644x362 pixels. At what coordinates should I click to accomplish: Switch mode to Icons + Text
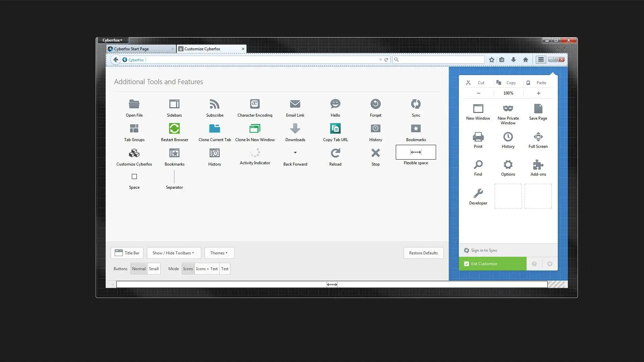point(207,269)
